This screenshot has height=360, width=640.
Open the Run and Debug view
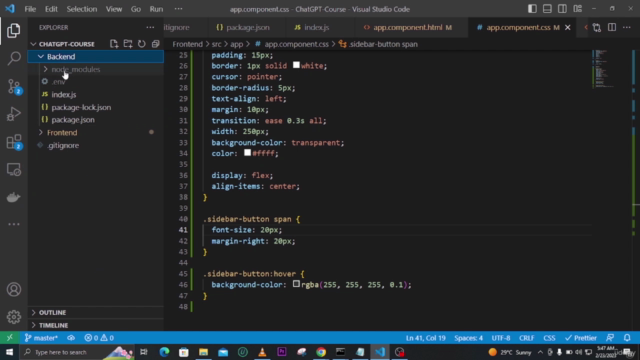pyautogui.click(x=14, y=114)
